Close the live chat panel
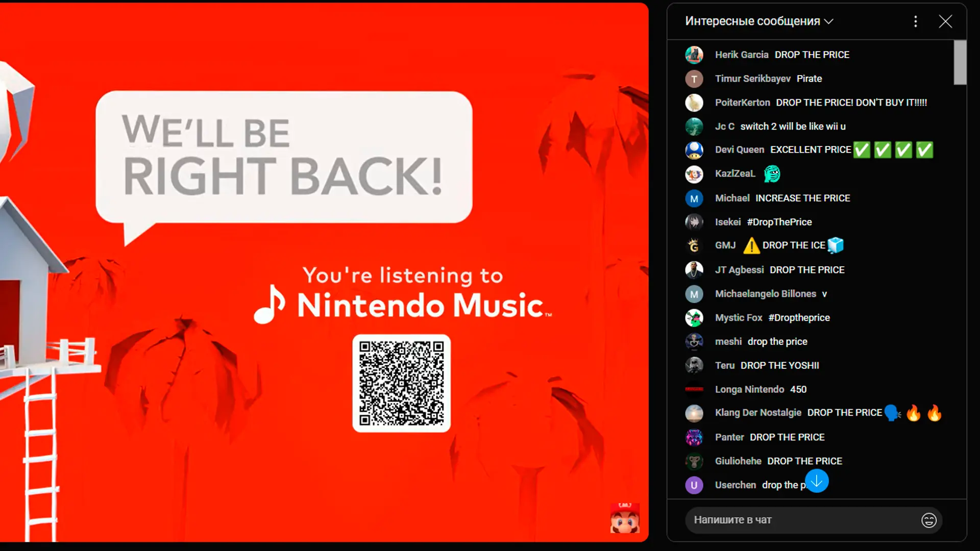 (945, 21)
